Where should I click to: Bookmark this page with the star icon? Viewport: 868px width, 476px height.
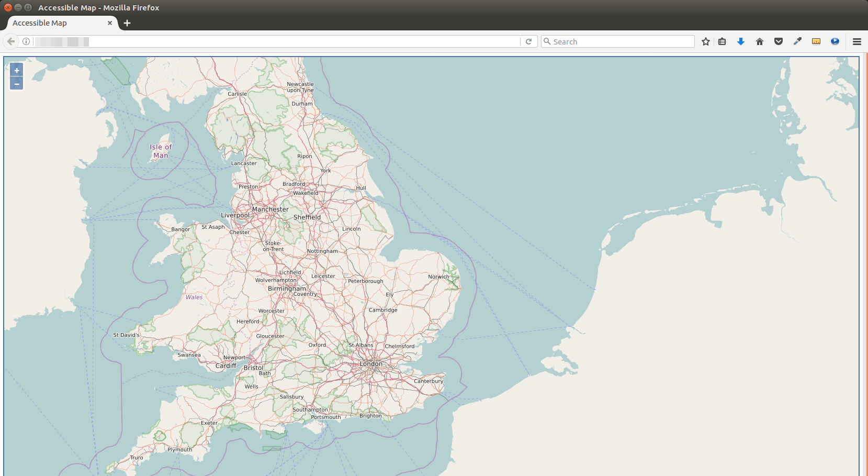tap(706, 41)
